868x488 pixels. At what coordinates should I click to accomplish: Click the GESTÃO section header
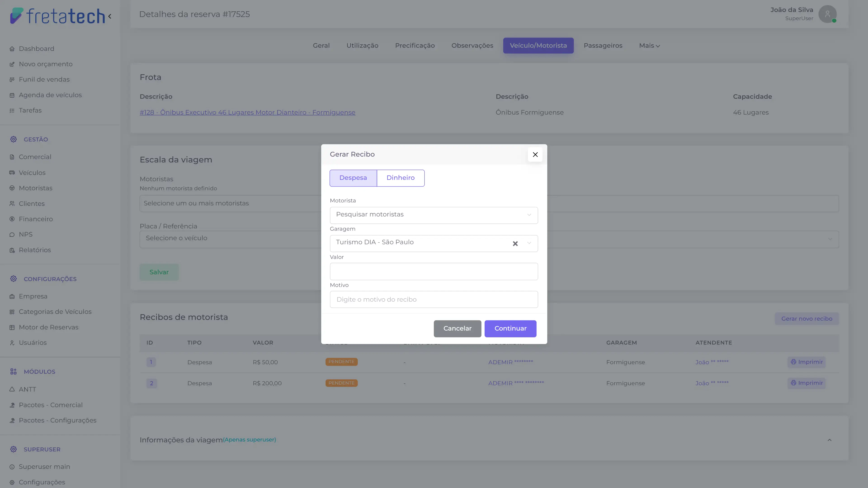36,139
